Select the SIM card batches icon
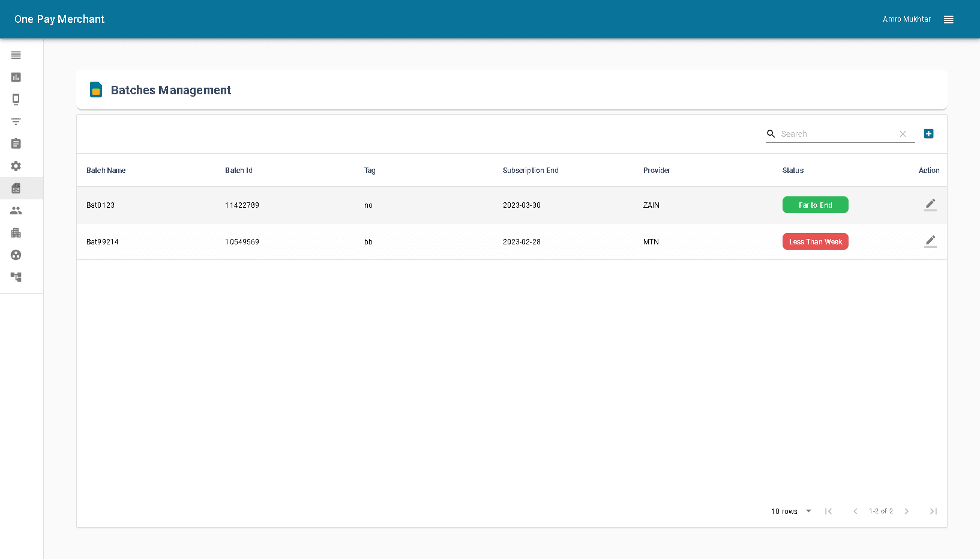Viewport: 980px width, 559px height. [x=16, y=188]
